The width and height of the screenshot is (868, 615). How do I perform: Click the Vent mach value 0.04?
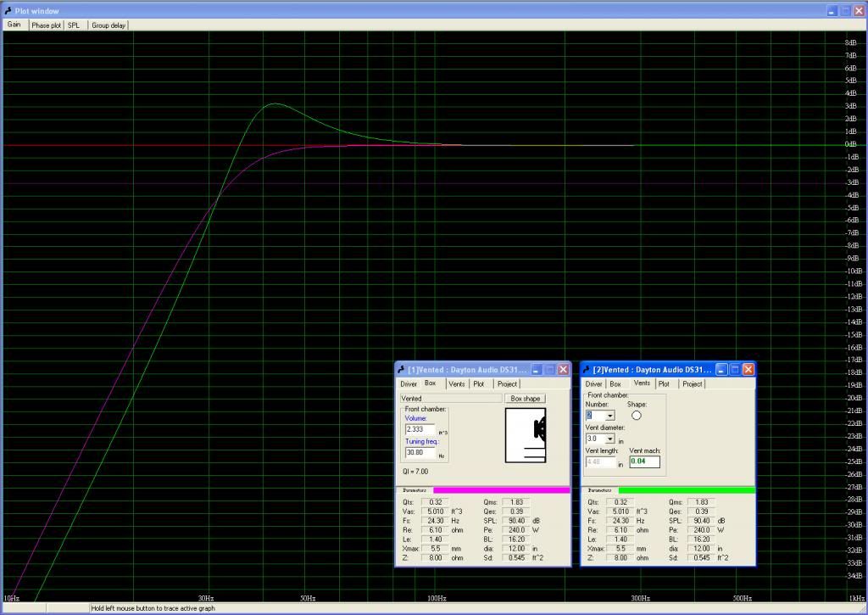644,461
